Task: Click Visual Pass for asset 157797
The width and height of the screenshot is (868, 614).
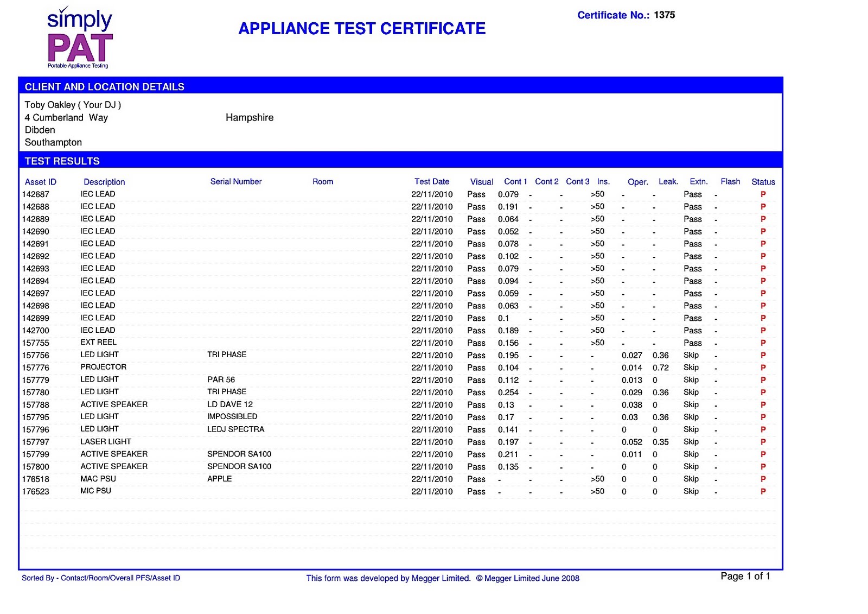Action: 476,442
